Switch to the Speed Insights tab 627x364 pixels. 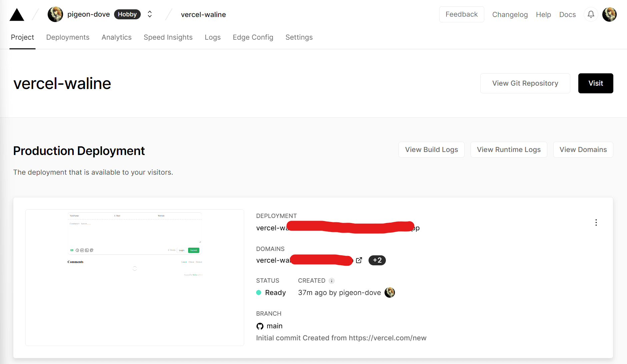click(168, 37)
